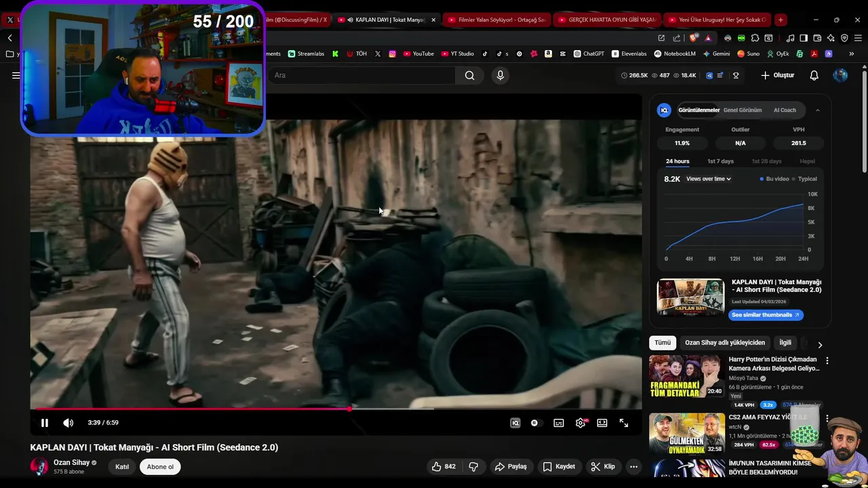
Task: Select the 24 hours range tab
Action: 677,161
